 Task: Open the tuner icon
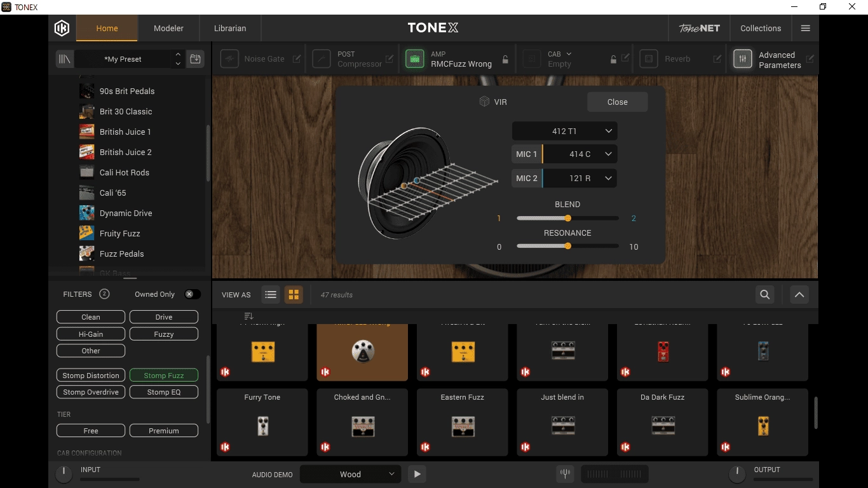(564, 474)
